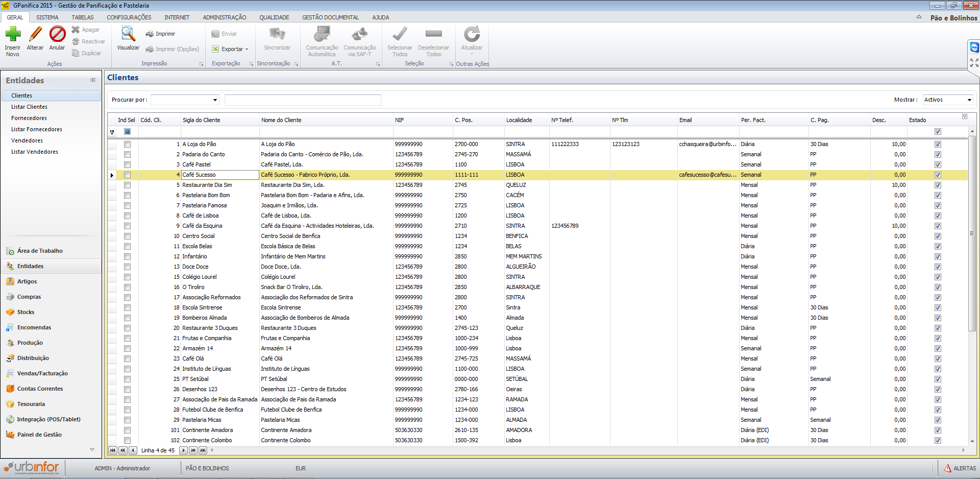Open Fornecedores in sidebar
Viewport: 980px width, 479px height.
(29, 118)
